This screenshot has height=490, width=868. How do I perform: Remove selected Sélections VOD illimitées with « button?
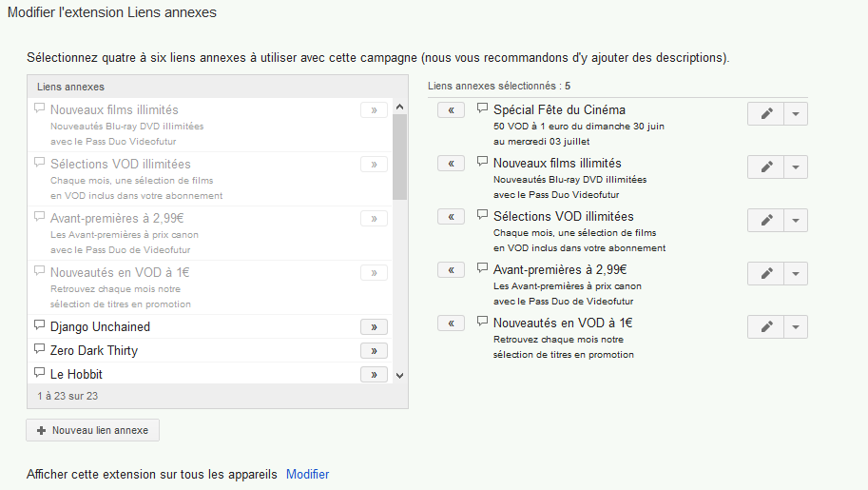452,216
